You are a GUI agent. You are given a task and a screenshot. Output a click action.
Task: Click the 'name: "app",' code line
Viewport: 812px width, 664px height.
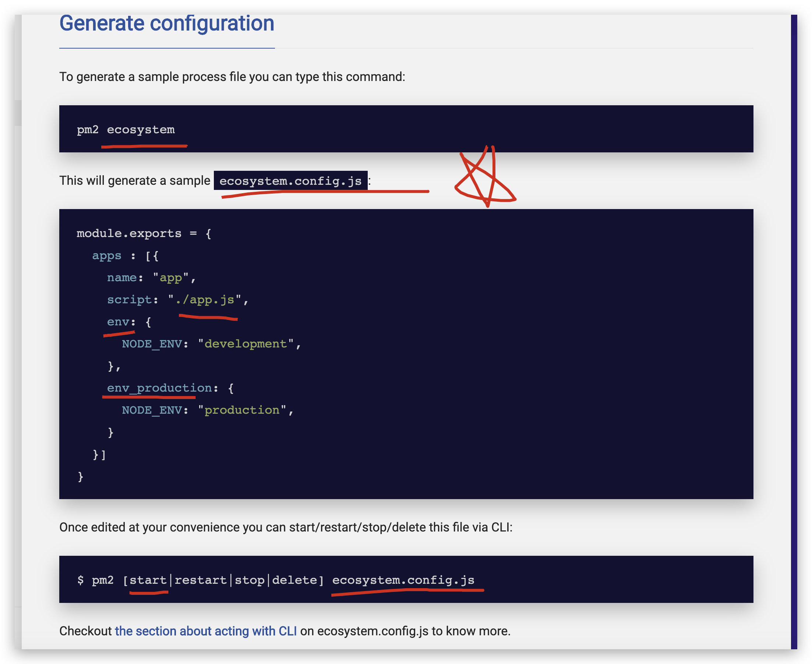(151, 278)
